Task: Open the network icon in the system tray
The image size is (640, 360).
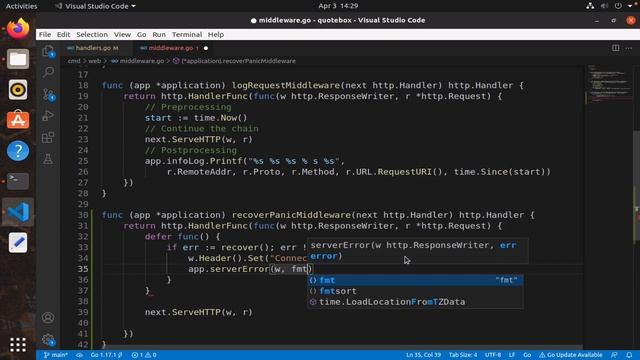Action: click(590, 6)
